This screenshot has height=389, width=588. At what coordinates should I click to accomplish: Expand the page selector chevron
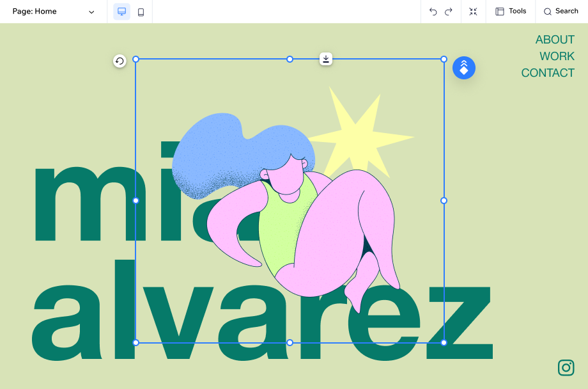tap(91, 12)
